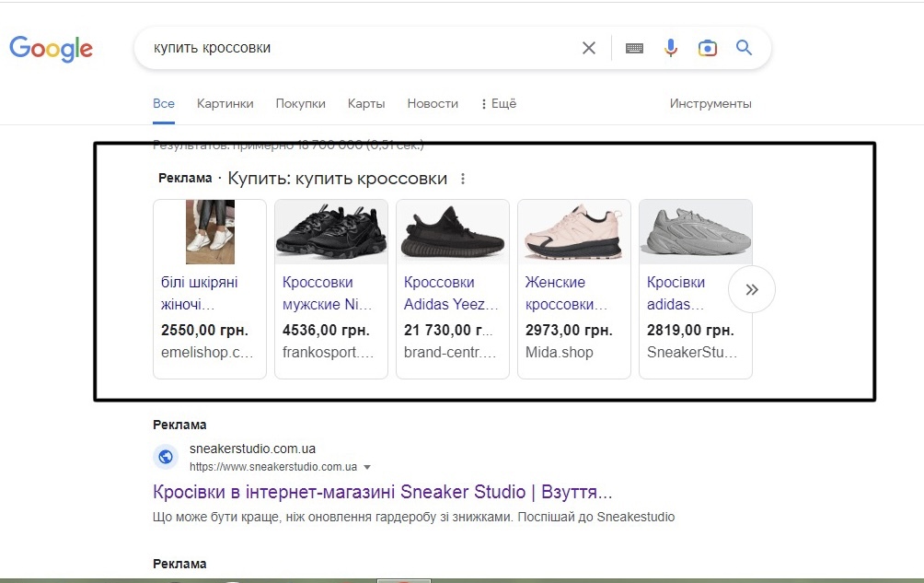This screenshot has width=924, height=583.
Task: Open 'Кросівки в інтернет-магазині Sneaker Studio' result
Action: 383,492
